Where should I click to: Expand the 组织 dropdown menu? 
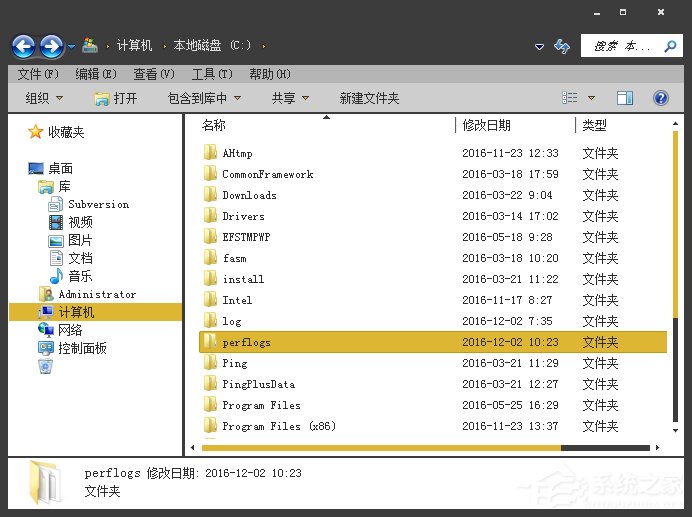tap(44, 98)
